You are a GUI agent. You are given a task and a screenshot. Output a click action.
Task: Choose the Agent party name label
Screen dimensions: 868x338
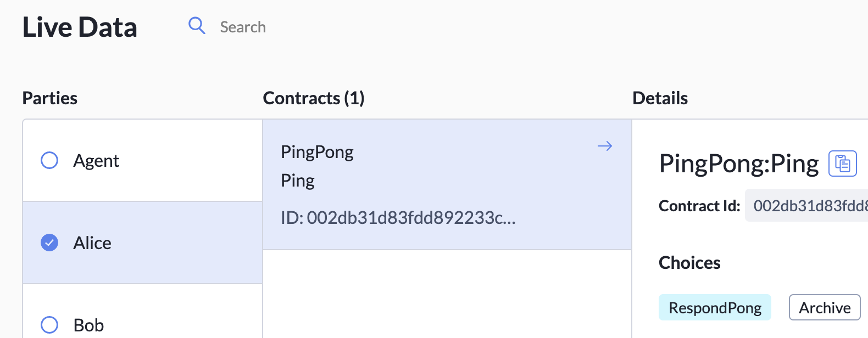[x=96, y=161]
